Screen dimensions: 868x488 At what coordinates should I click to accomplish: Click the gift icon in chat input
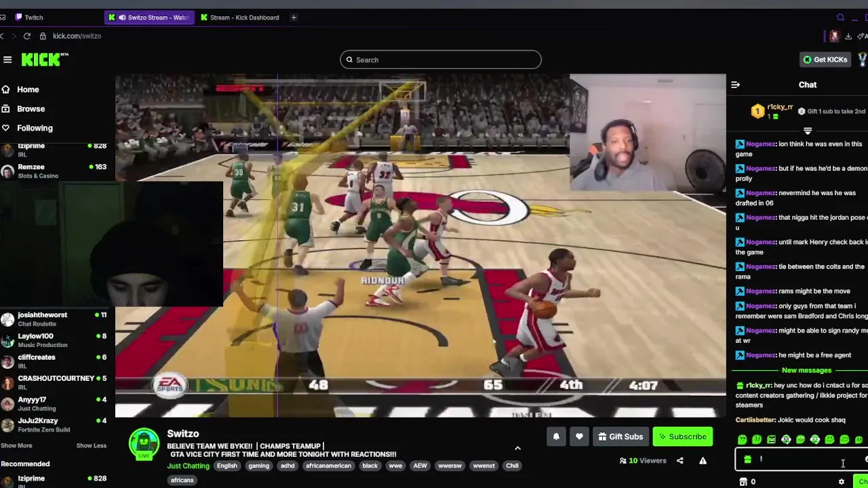coord(747,460)
